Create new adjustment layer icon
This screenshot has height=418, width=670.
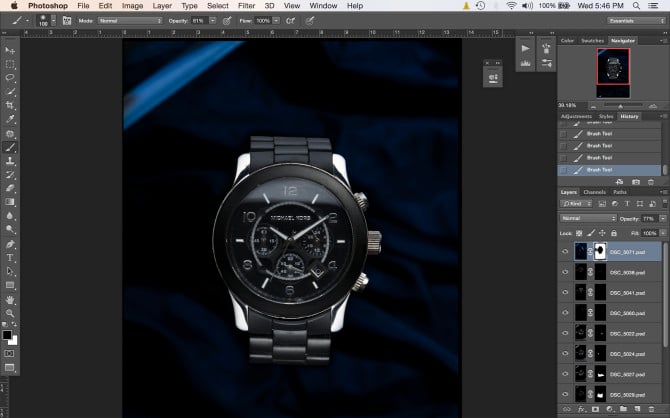click(609, 409)
